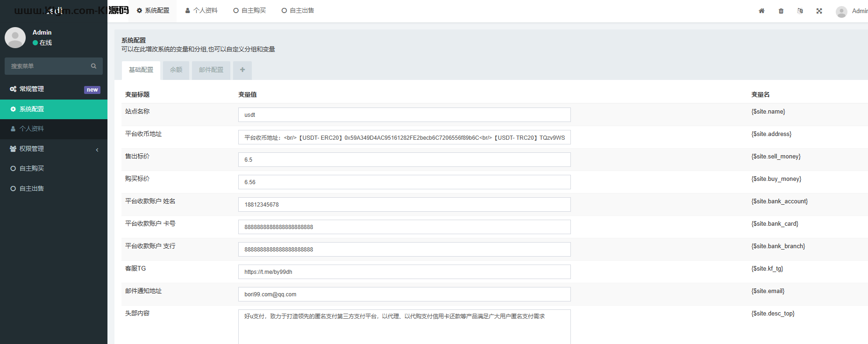Focus the 售出标价 value field
This screenshot has height=344, width=868.
point(404,160)
